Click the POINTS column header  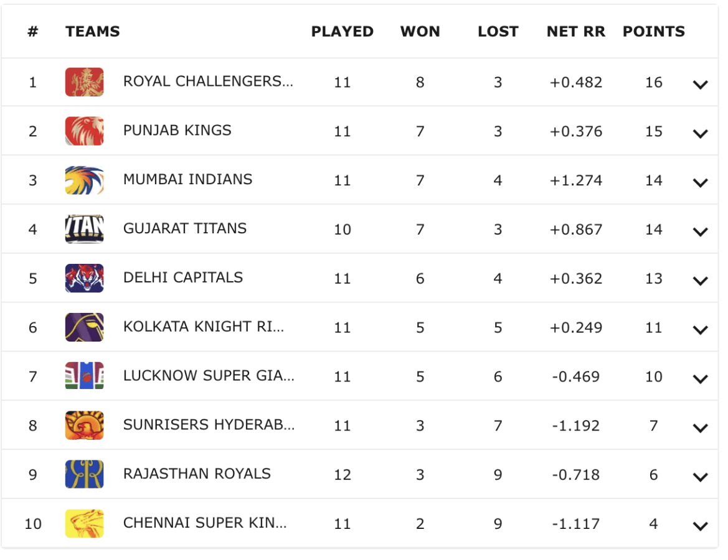pyautogui.click(x=653, y=32)
